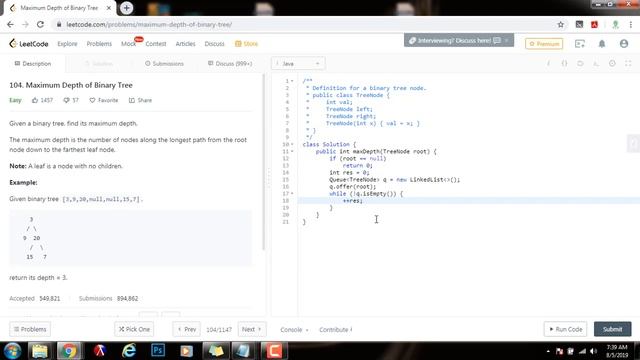Viewport: 640px width, 360px height.
Task: Switch to the Discuss (999+) tab
Action: pos(230,64)
